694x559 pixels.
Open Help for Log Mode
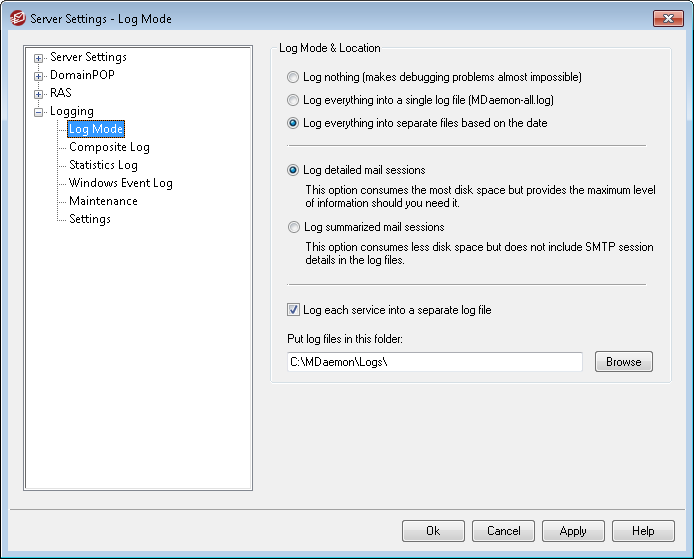point(643,531)
